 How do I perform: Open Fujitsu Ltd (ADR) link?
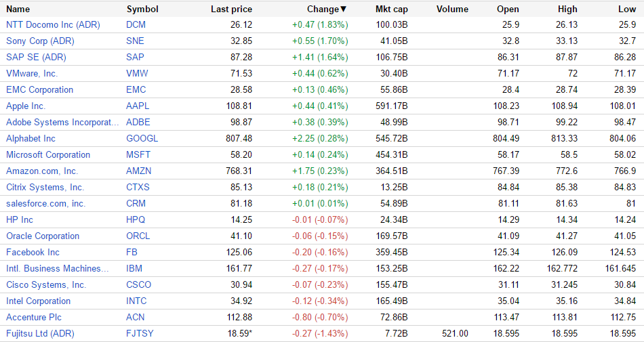pyautogui.click(x=40, y=333)
